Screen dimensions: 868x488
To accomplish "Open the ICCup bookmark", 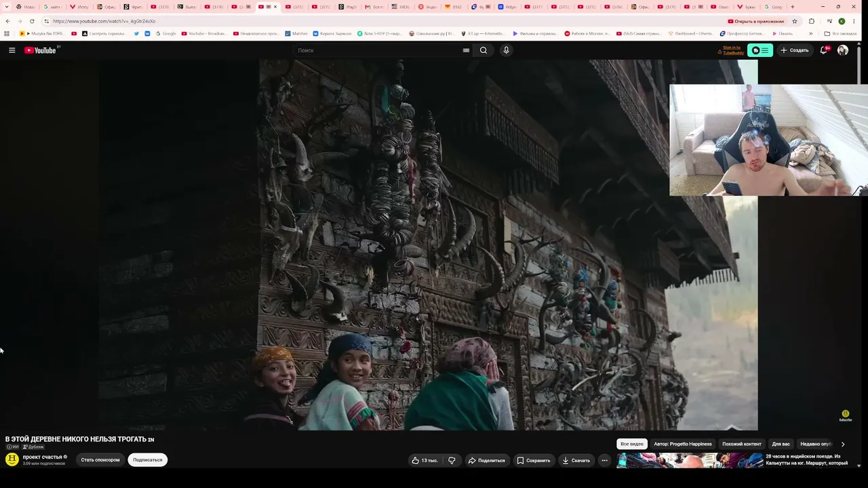I will pyautogui.click(x=483, y=33).
